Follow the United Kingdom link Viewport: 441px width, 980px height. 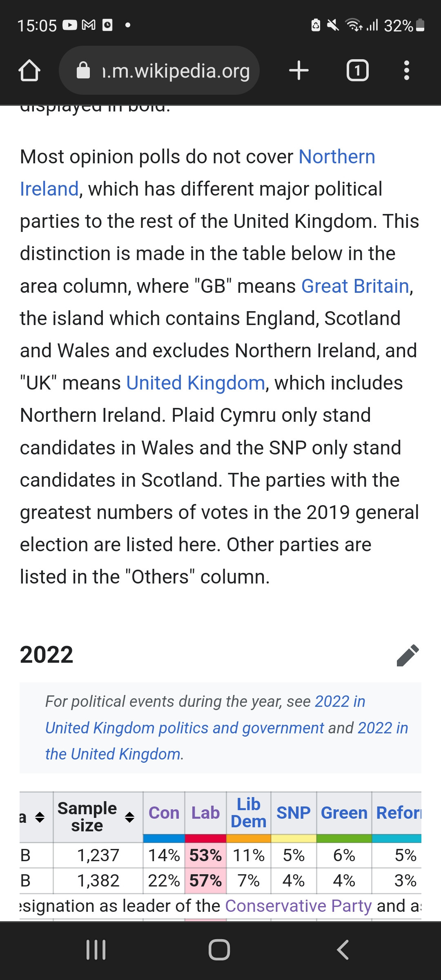coord(196,383)
